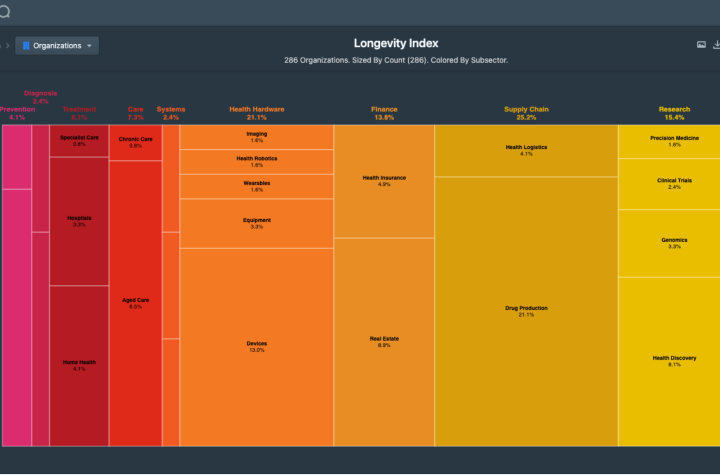Click the dropdown arrow next to Organizations
The height and width of the screenshot is (475, 720).
tap(89, 45)
